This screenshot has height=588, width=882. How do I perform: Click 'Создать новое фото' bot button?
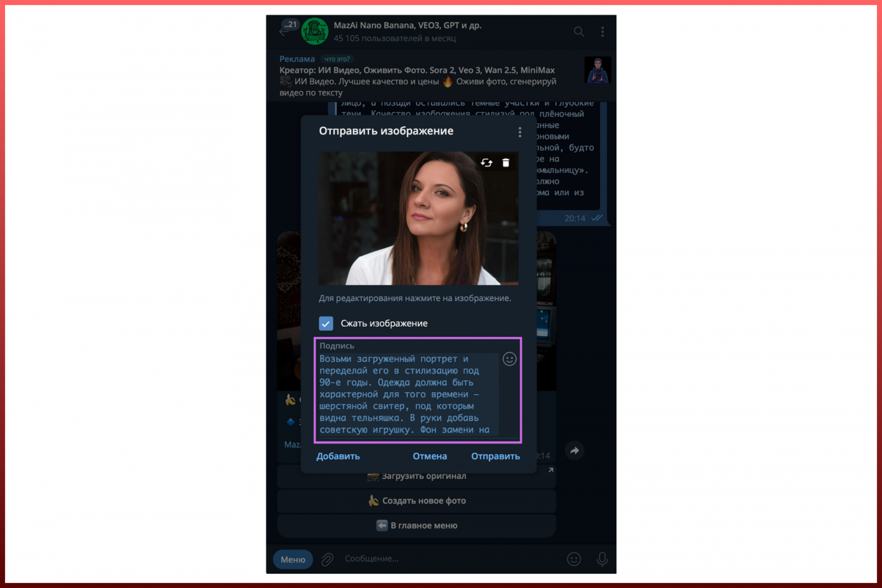click(417, 501)
